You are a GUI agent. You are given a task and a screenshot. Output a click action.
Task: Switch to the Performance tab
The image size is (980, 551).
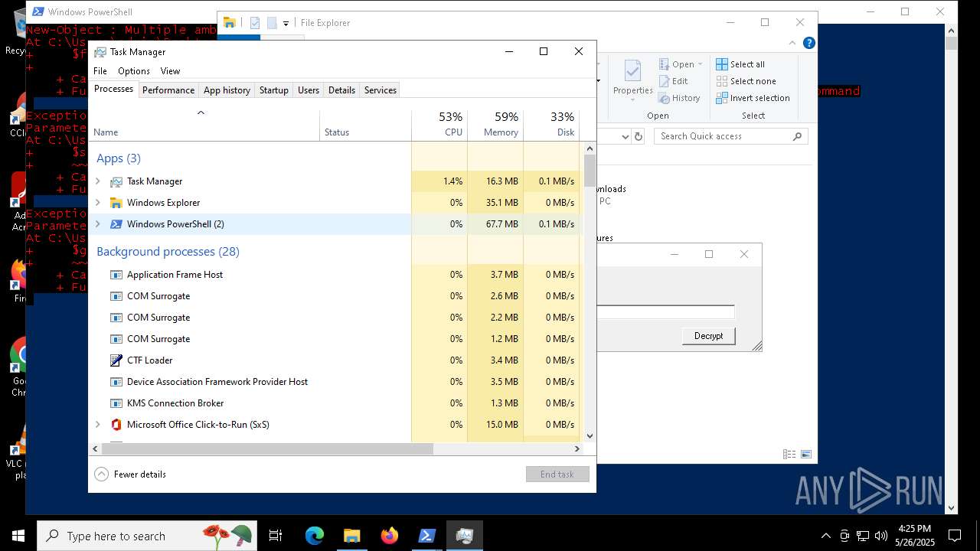[168, 90]
